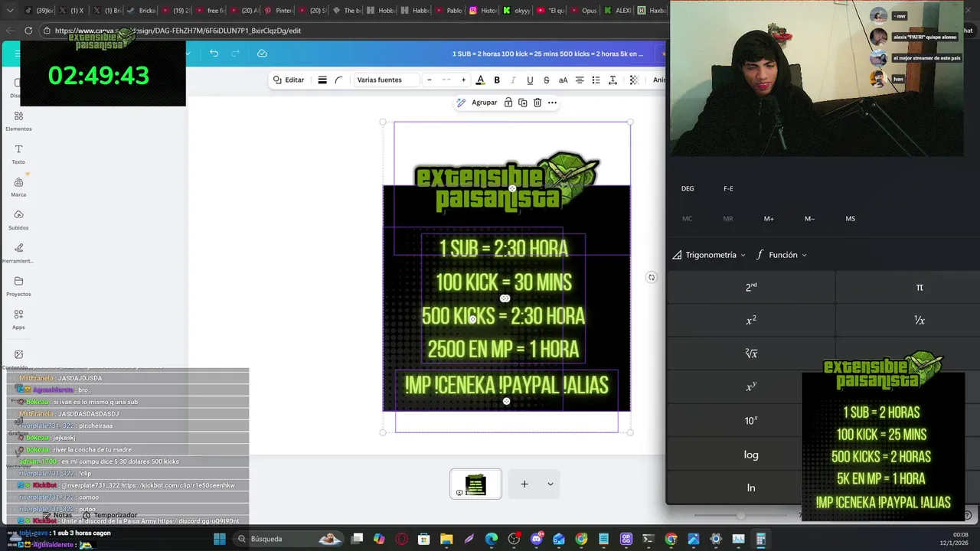This screenshot has height=551, width=980.
Task: Open the Elementos panel in Canva sidebar
Action: (x=18, y=121)
